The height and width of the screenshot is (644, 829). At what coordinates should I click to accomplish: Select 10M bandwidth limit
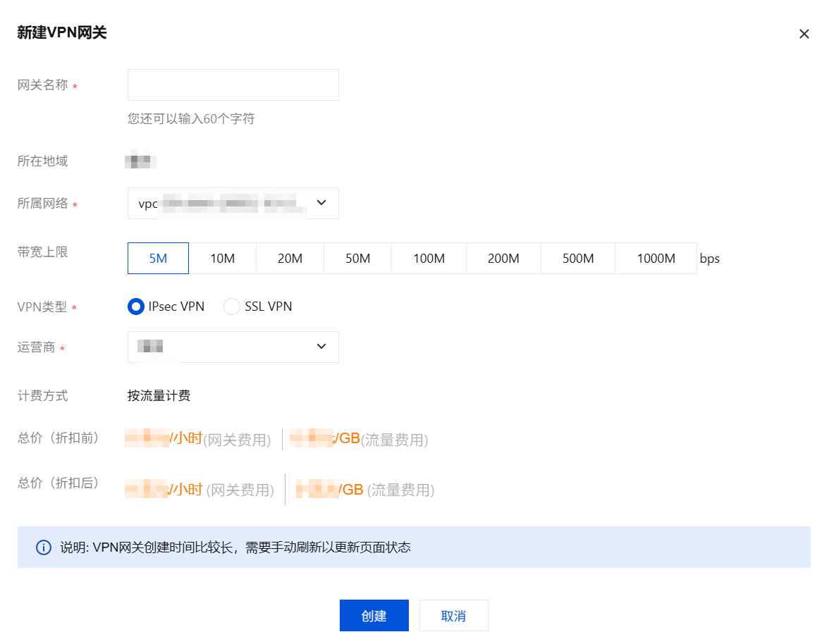(222, 259)
